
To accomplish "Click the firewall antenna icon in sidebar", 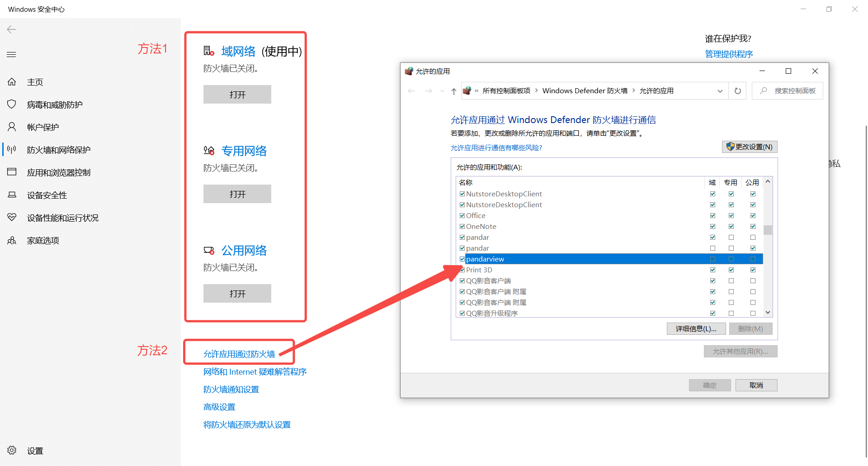I will click(x=12, y=150).
